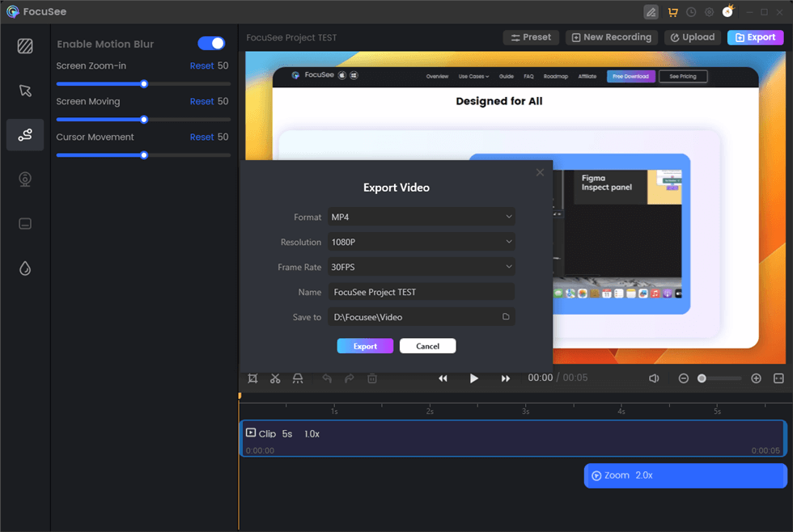
Task: Click the Preset button
Action: coord(531,37)
